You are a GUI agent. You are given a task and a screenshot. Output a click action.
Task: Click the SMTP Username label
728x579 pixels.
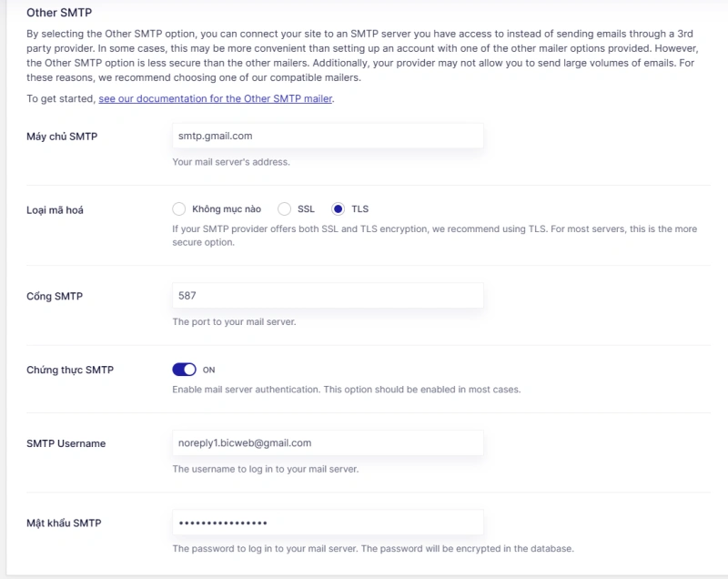tap(66, 443)
